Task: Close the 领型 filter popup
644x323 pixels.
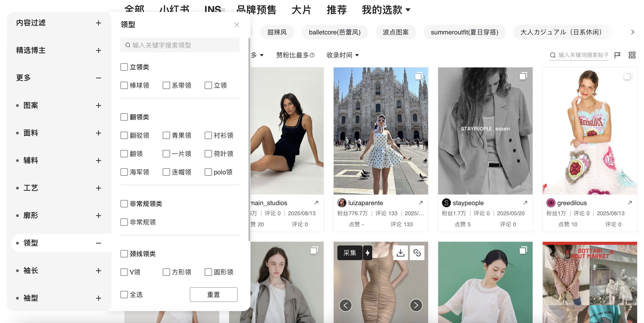Action: point(237,25)
